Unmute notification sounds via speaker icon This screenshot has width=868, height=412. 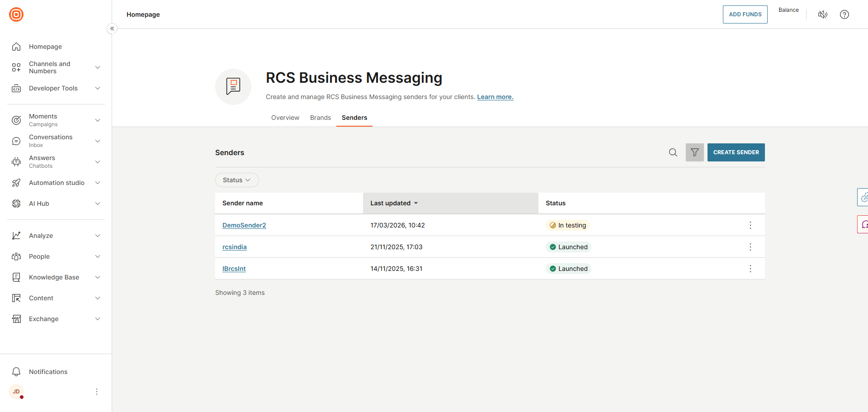click(823, 14)
